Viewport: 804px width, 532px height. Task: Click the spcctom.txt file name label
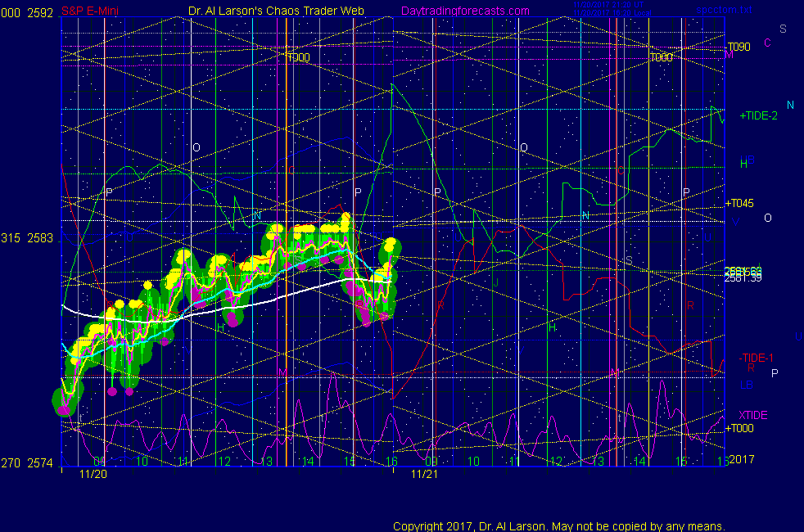click(x=724, y=10)
